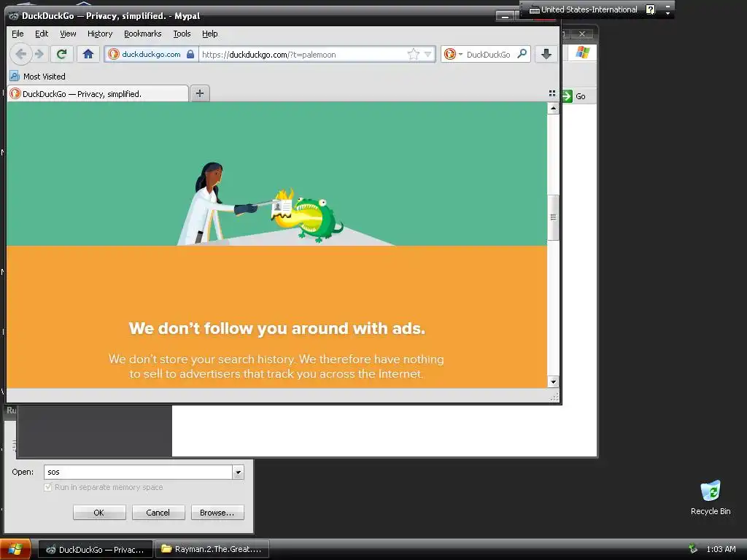
Task: Click the language bar help question icon
Action: [650, 9]
